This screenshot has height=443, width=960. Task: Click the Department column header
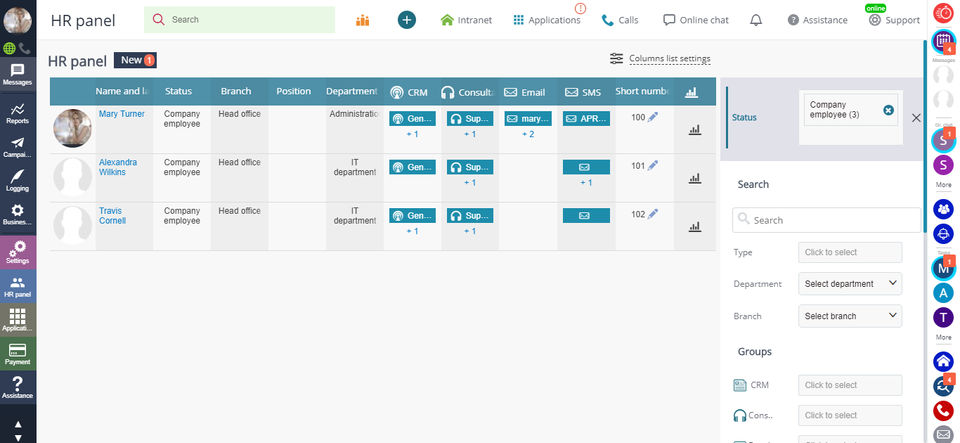[x=351, y=91]
